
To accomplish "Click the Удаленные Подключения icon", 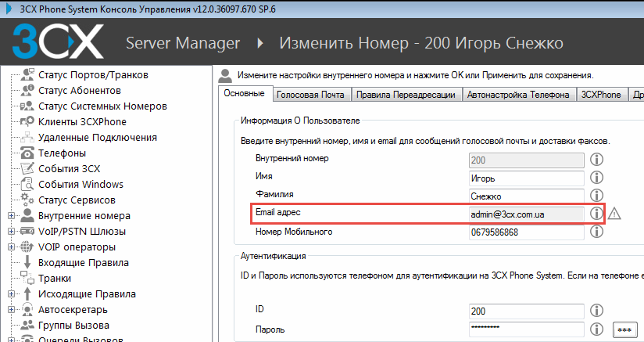I will point(27,137).
